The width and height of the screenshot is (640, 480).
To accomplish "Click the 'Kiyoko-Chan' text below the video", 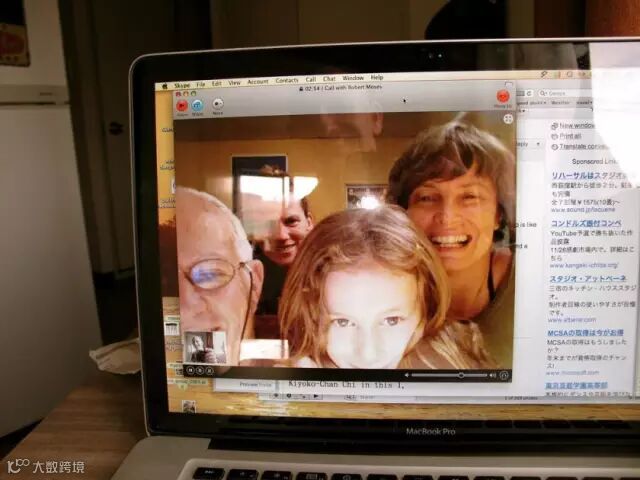I will 313,384.
